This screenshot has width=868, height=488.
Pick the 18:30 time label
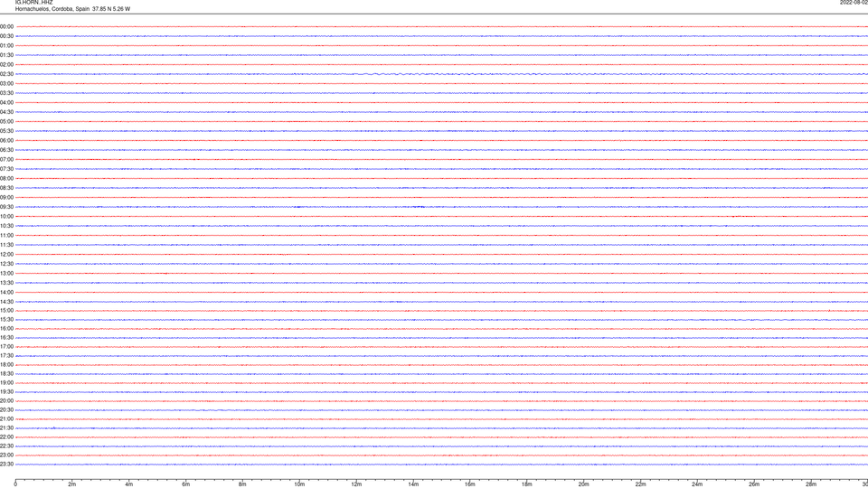pos(6,374)
